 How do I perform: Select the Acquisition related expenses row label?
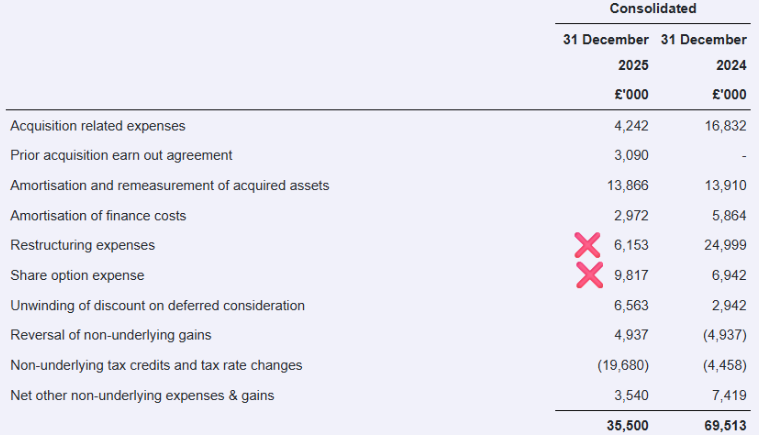[x=98, y=126]
